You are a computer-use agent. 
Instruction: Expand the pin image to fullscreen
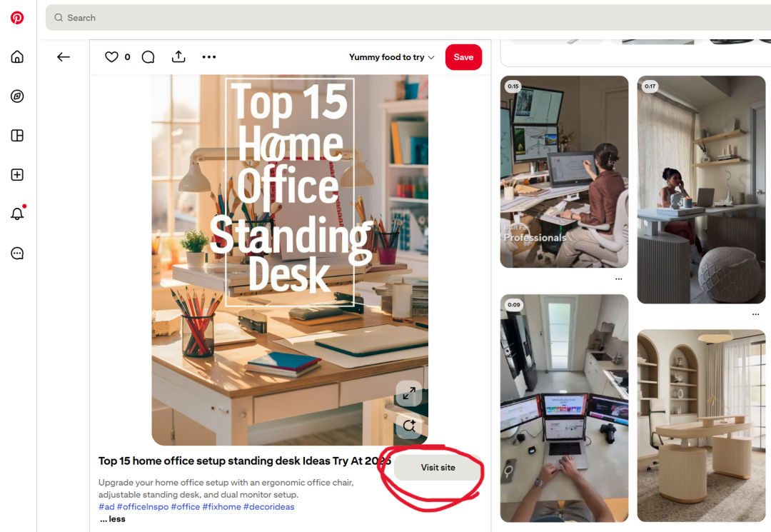[x=409, y=393]
